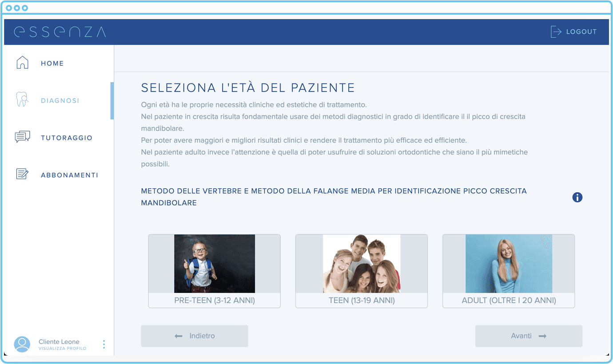Click the Essenza logo in header
This screenshot has width=613, height=364.
point(60,32)
